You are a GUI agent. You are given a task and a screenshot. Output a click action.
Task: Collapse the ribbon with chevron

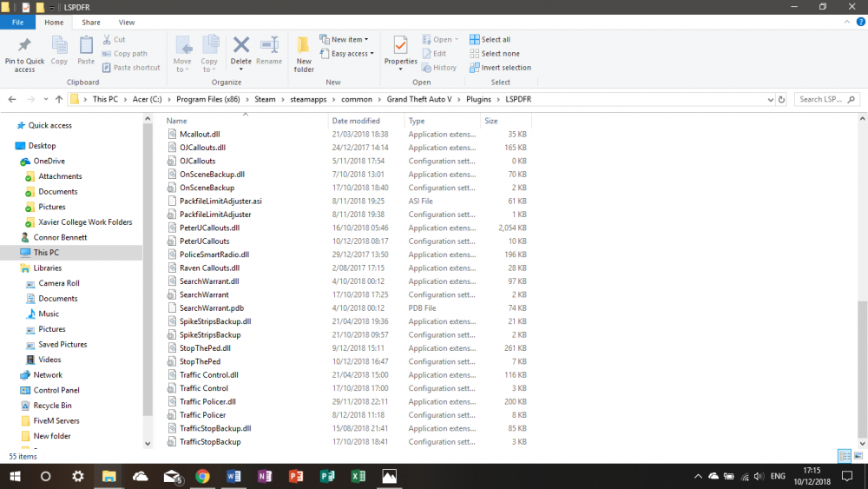coord(847,23)
